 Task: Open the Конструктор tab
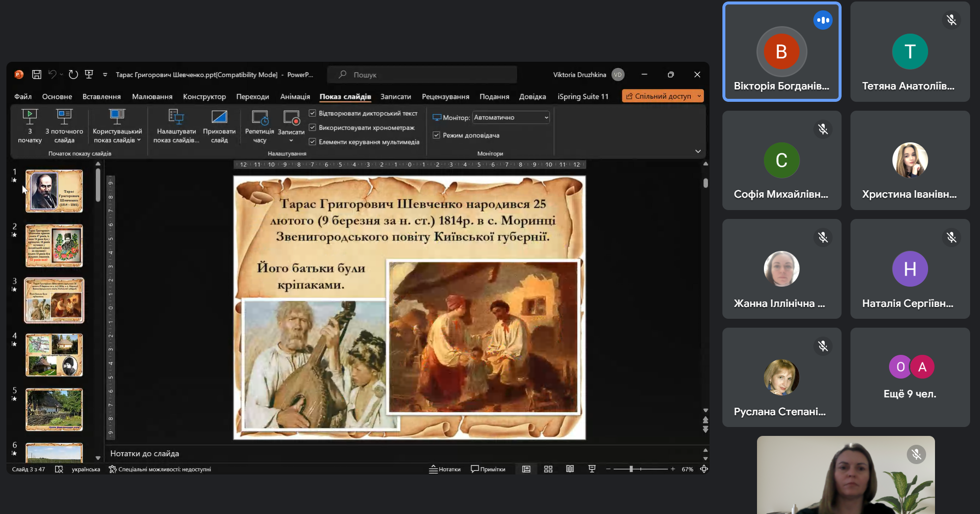tap(204, 96)
